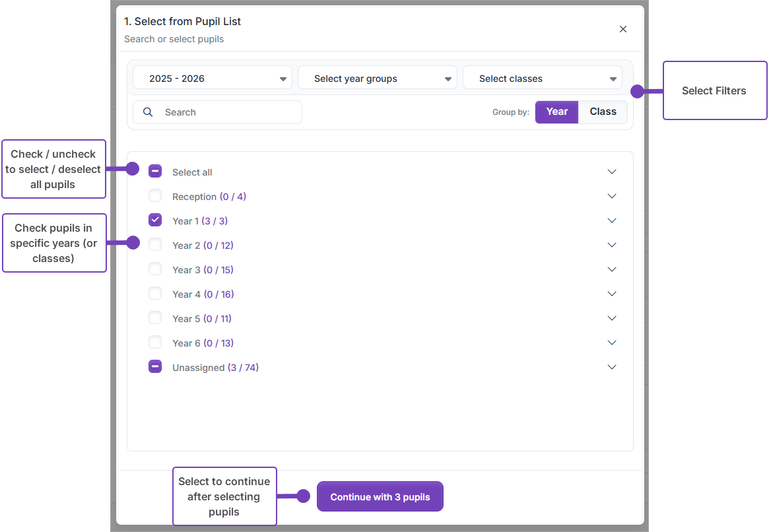Select the Year 5 checkbox
This screenshot has width=769, height=532.
[155, 318]
